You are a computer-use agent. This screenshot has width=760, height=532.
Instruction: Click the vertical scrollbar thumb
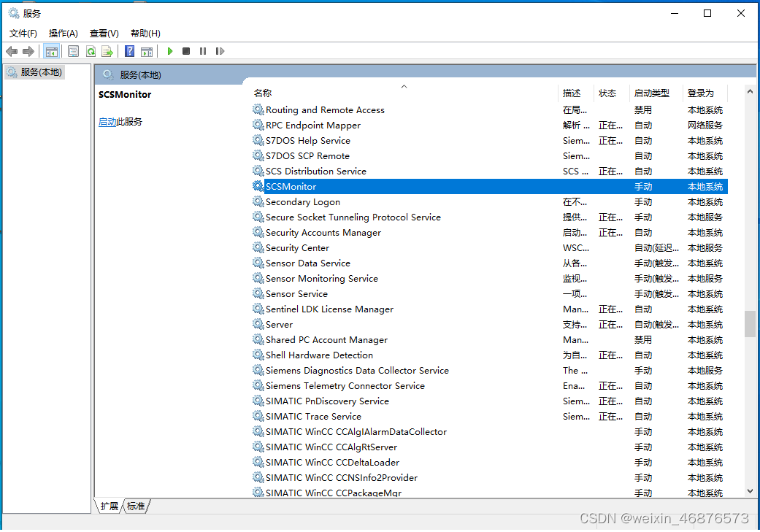click(x=750, y=324)
